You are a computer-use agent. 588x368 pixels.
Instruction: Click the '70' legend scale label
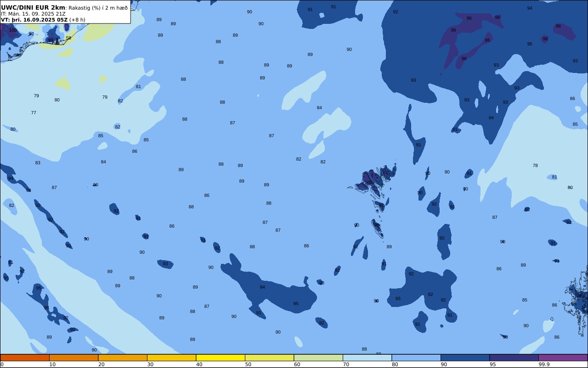tap(346, 364)
